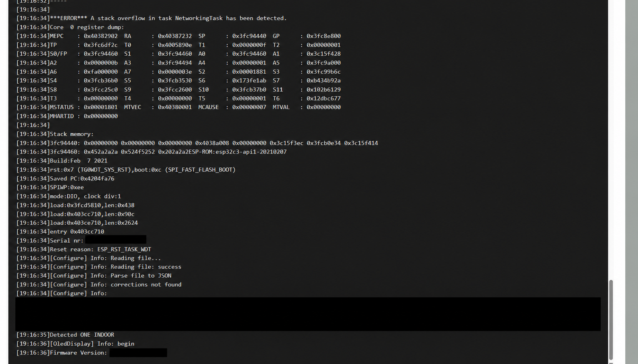Click the S0/FP register line
This screenshot has width=638, height=364.
pos(178,54)
